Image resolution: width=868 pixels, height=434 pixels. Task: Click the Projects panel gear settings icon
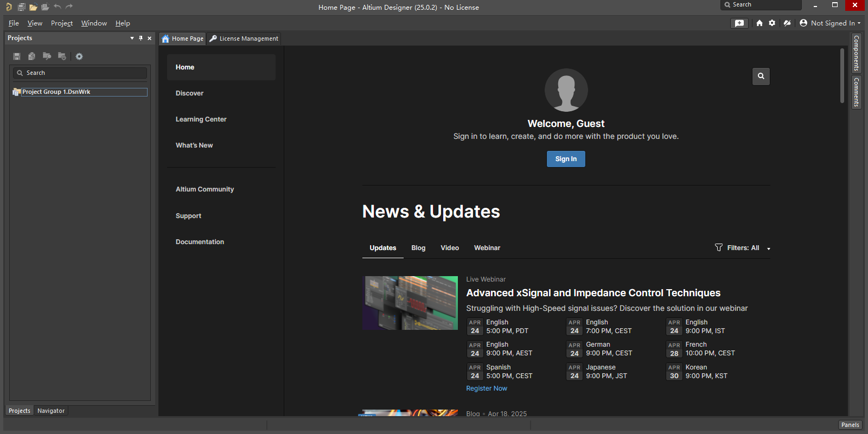(79, 56)
